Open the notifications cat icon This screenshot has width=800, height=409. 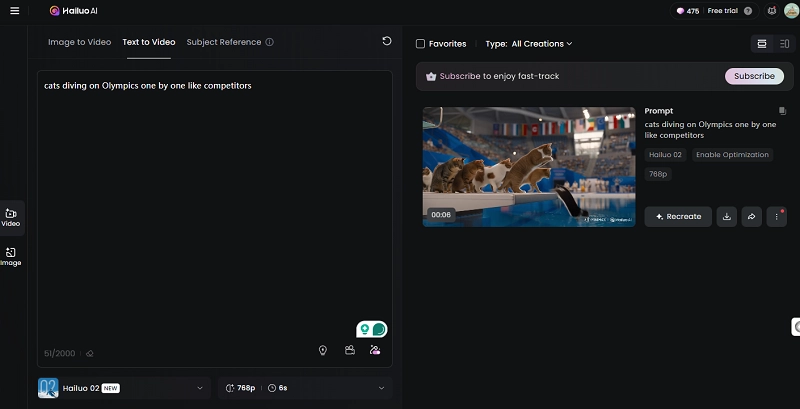click(x=772, y=11)
